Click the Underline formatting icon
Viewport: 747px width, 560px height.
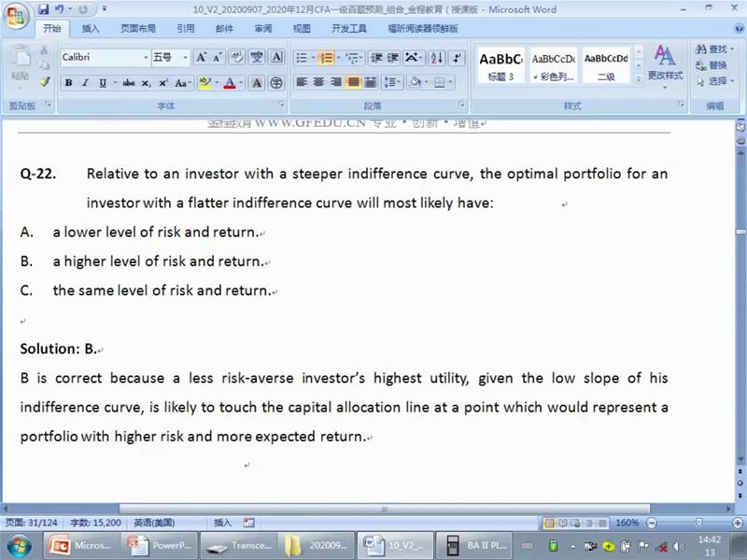(x=101, y=83)
